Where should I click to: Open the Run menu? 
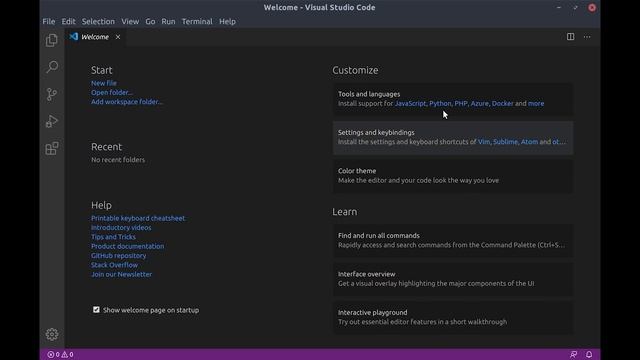click(x=168, y=21)
